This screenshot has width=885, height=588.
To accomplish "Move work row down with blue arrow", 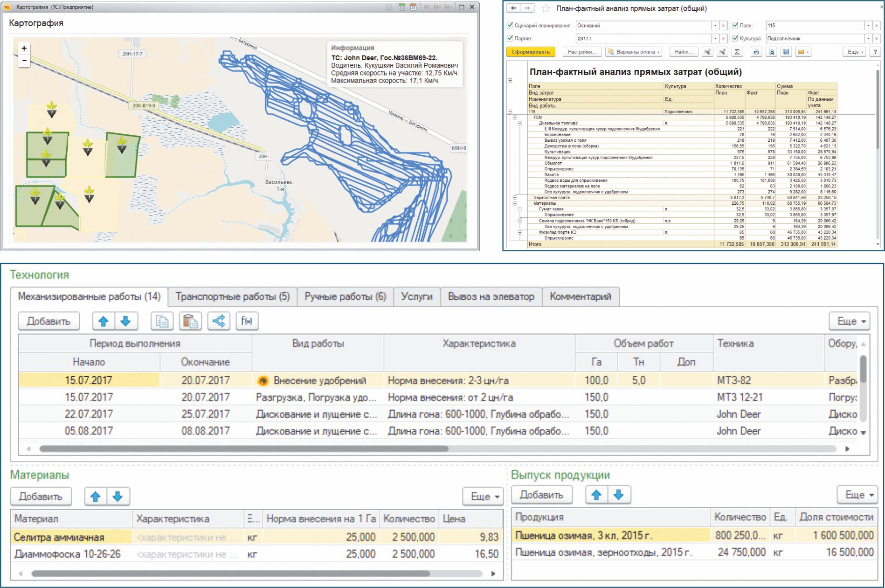I will pos(126,321).
